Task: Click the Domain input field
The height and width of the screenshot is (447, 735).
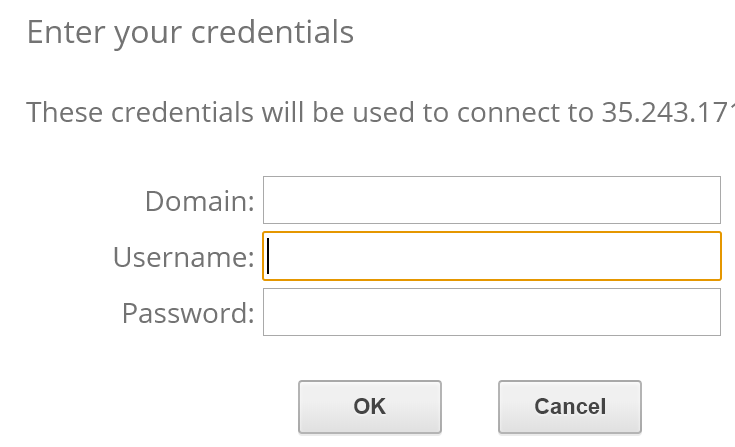Action: [491, 200]
